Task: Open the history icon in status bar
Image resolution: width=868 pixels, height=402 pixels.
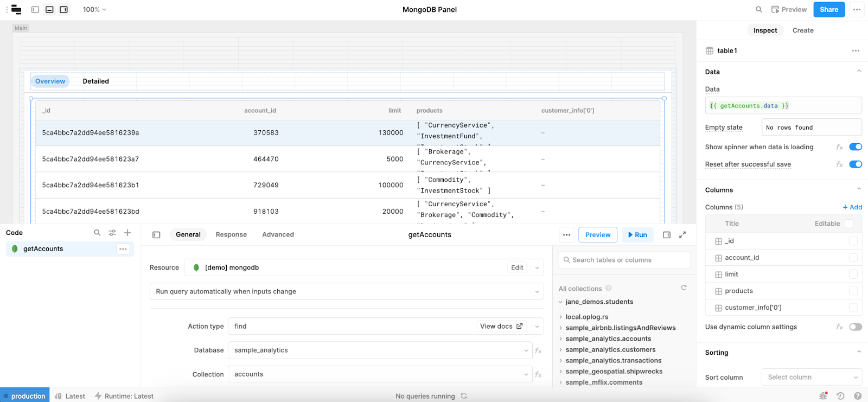Action: [x=840, y=396]
